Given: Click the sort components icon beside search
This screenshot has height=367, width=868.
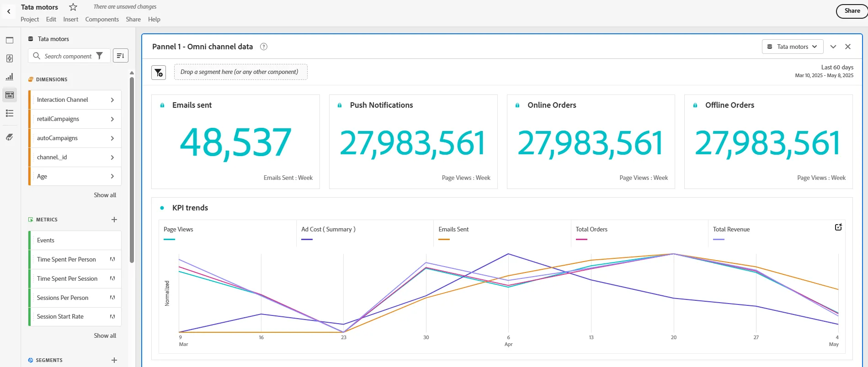Looking at the screenshot, I should (x=121, y=56).
